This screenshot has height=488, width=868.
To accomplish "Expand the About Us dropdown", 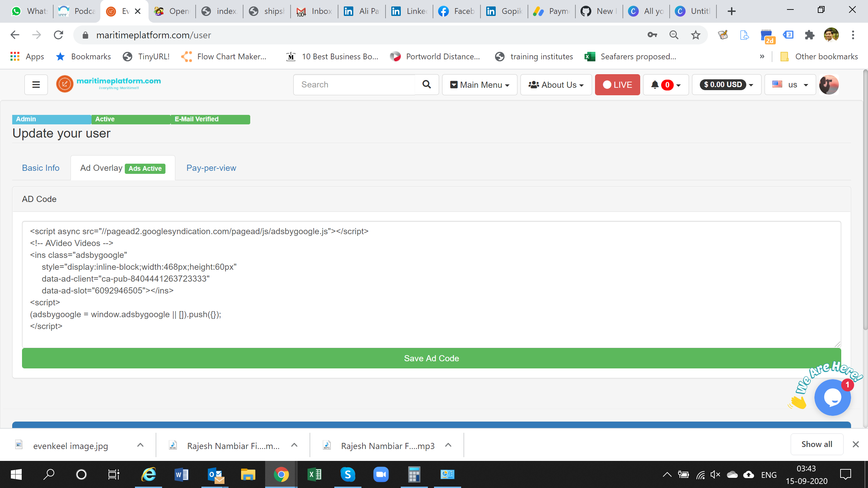I will tap(556, 84).
